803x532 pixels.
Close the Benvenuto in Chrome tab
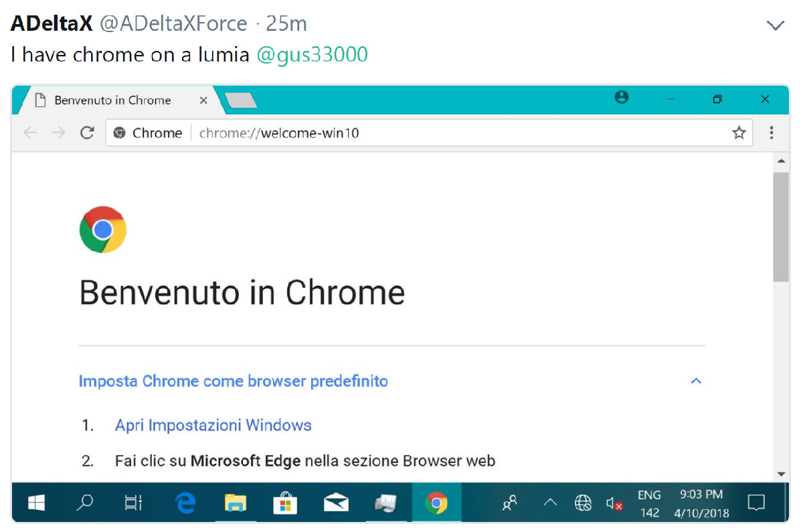203,100
